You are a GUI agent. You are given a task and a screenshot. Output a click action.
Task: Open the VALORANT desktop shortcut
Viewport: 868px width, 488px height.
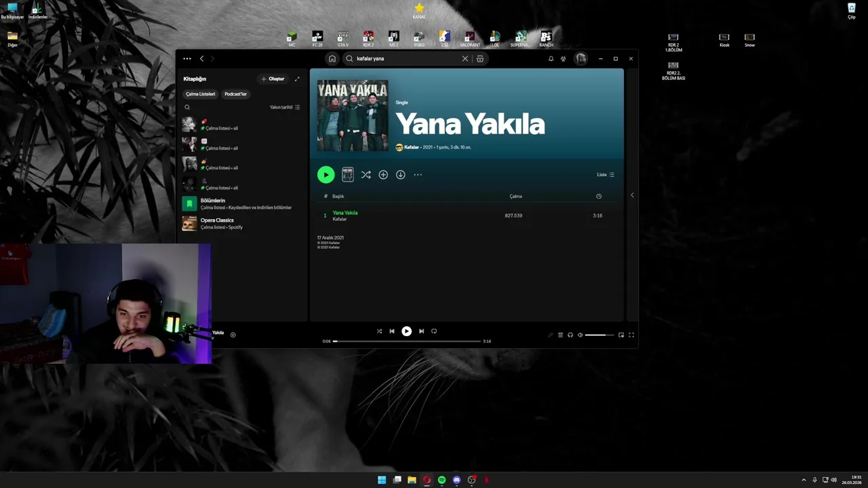pyautogui.click(x=470, y=39)
